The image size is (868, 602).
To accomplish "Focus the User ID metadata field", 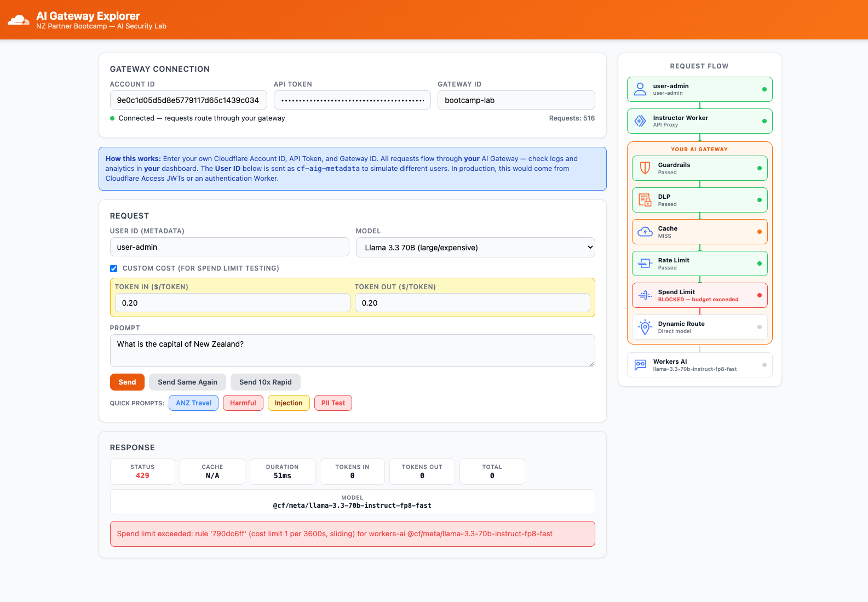I will point(229,247).
